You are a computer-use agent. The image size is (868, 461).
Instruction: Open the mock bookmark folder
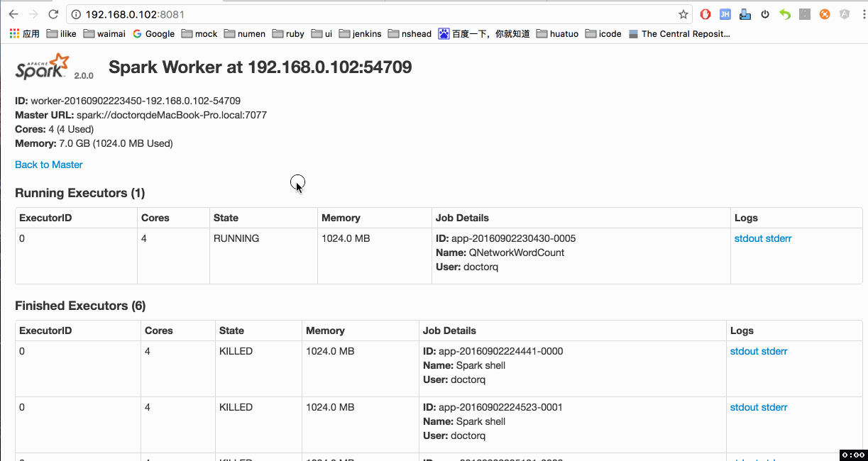[x=199, y=33]
